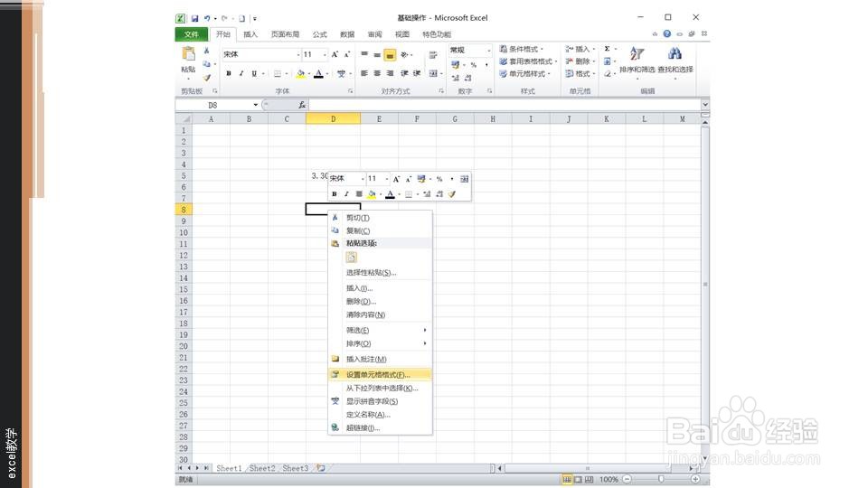868x488 pixels.
Task: Click the Wrap Text icon in alignment group
Action: pyautogui.click(x=433, y=55)
